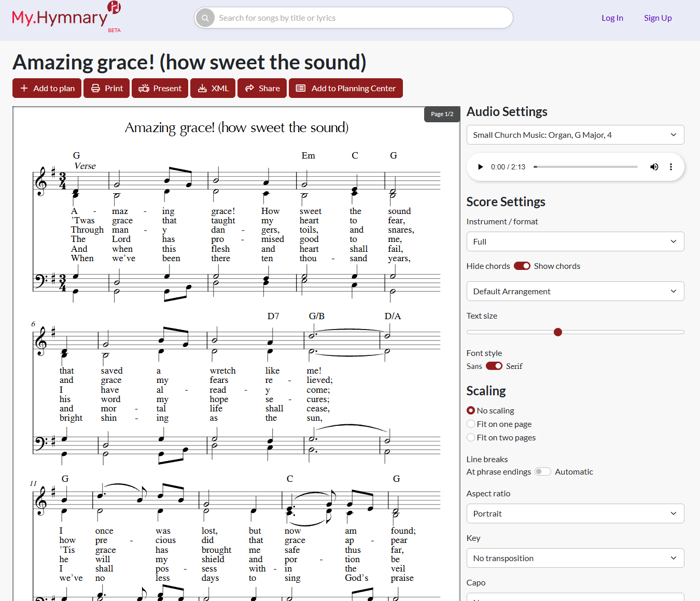Select the No scaling radio option
This screenshot has height=601, width=700.
[x=471, y=410]
